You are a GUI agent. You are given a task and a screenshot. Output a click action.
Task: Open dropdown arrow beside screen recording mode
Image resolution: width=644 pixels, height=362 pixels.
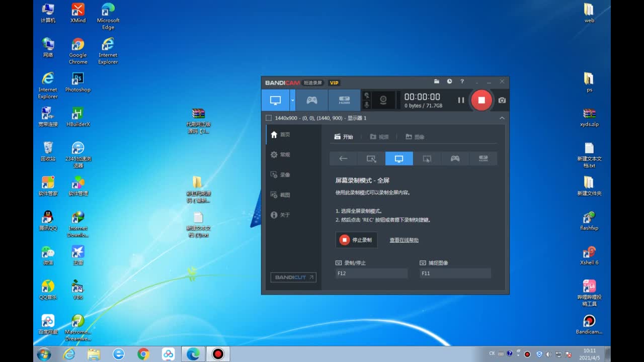pyautogui.click(x=292, y=100)
